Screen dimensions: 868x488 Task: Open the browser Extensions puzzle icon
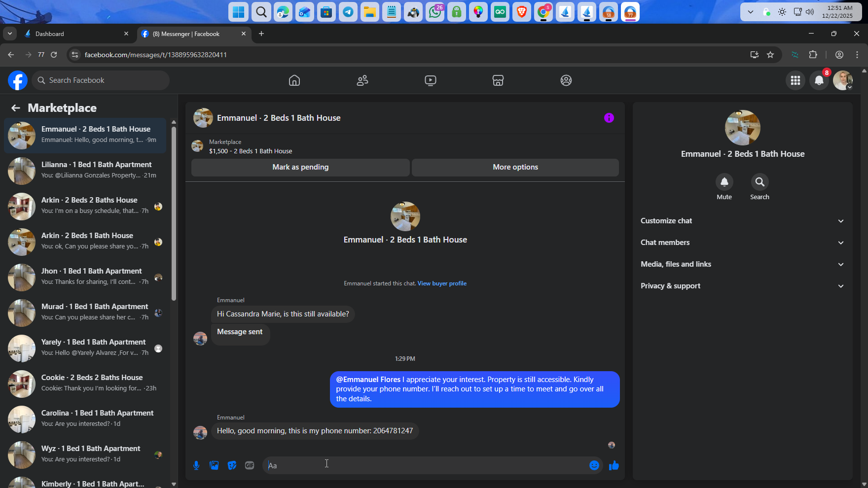point(813,55)
